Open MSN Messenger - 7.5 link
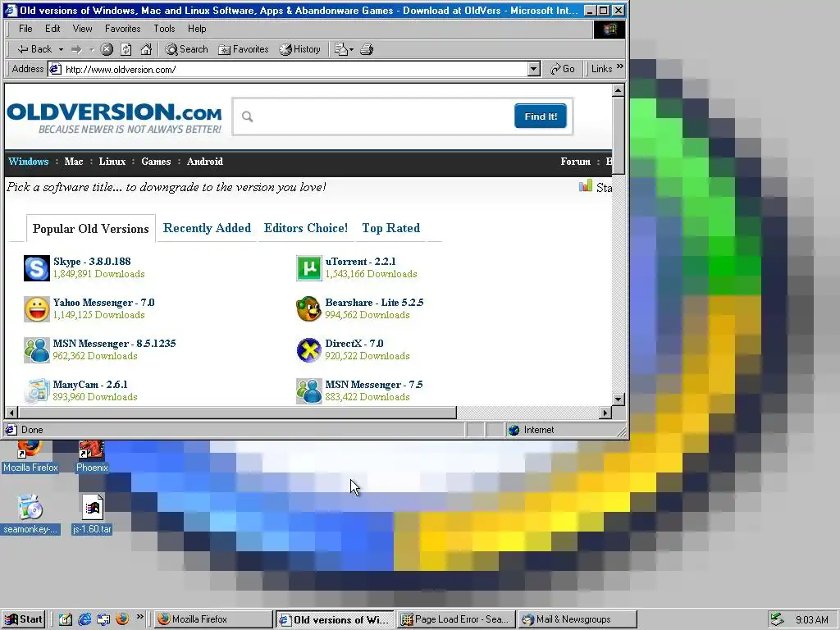Viewport: 840px width, 630px height. (x=374, y=385)
